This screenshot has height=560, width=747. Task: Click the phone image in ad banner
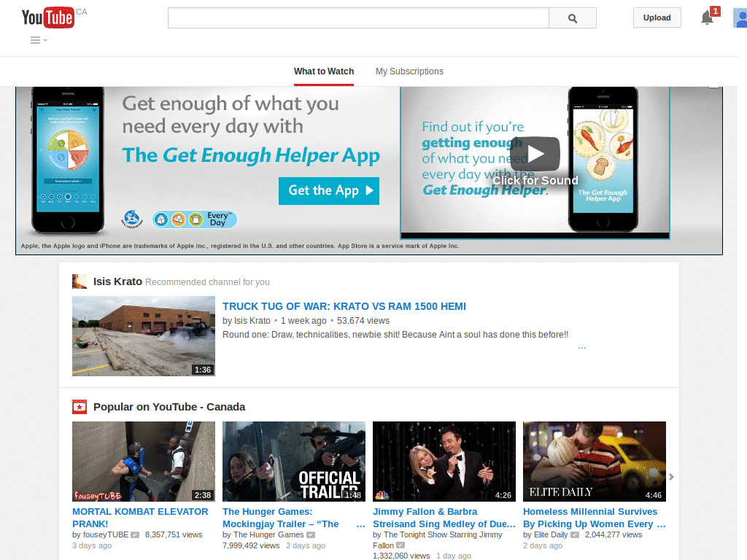[x=68, y=160]
